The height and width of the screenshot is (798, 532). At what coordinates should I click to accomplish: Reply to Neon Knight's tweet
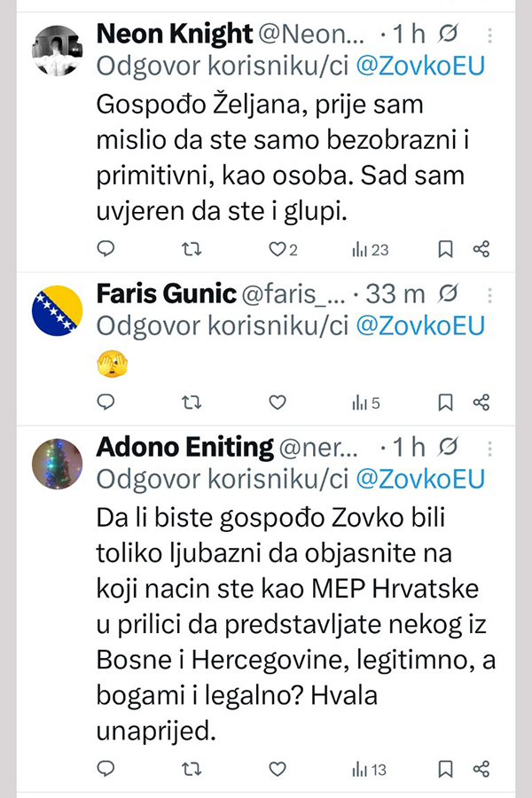(106, 250)
